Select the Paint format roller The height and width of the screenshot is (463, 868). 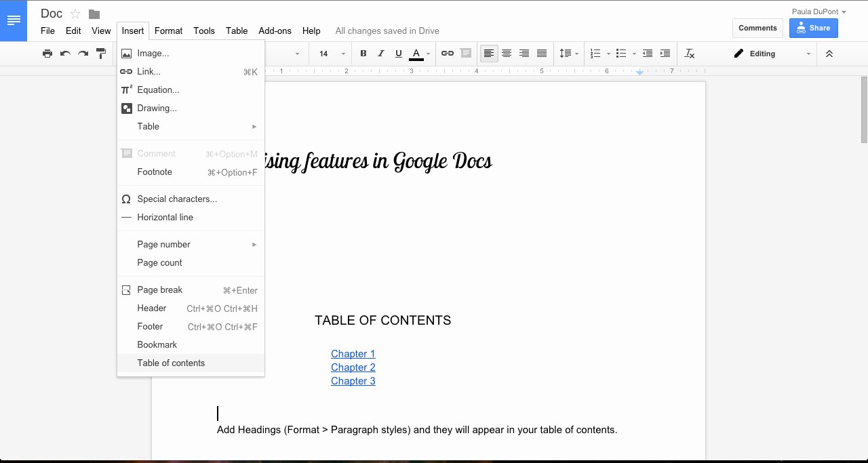101,54
